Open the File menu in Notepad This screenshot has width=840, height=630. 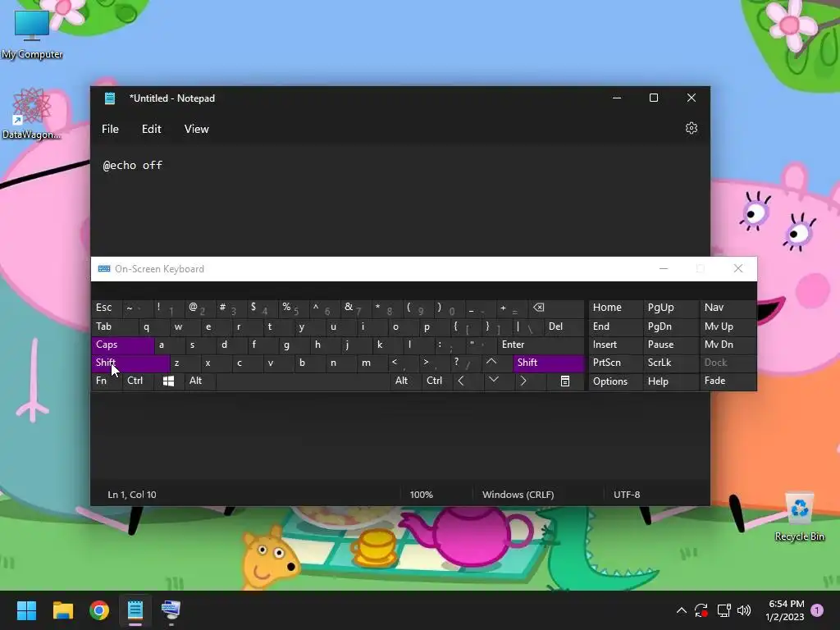tap(111, 129)
